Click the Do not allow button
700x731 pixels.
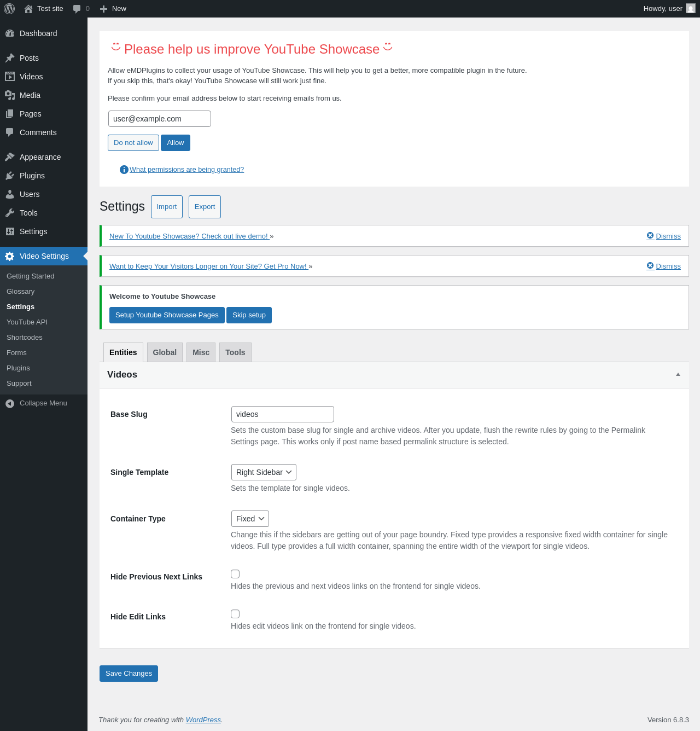tap(133, 143)
